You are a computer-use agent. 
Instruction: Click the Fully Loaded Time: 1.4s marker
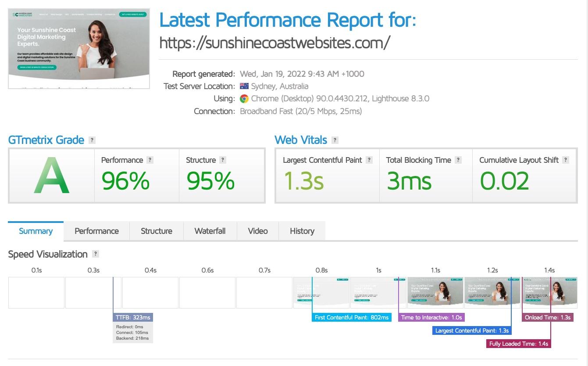pyautogui.click(x=519, y=344)
